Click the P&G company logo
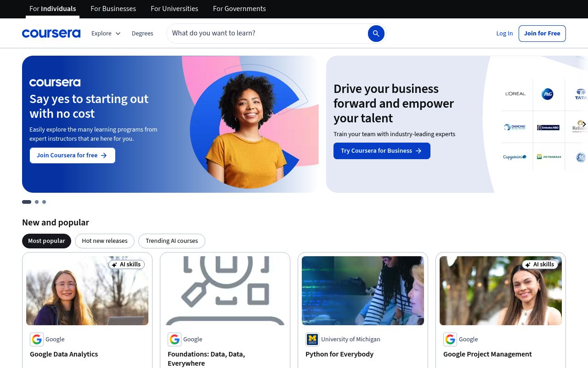 pos(547,94)
